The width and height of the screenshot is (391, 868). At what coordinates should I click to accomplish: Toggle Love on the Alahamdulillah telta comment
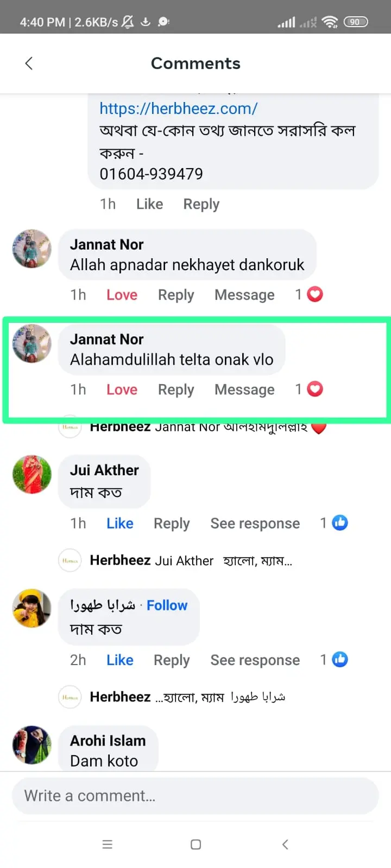122,390
